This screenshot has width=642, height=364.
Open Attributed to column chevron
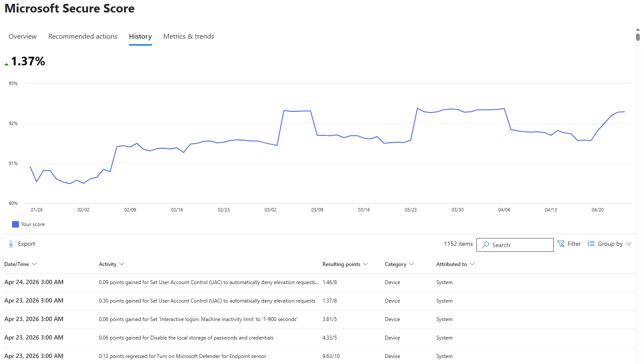point(472,264)
